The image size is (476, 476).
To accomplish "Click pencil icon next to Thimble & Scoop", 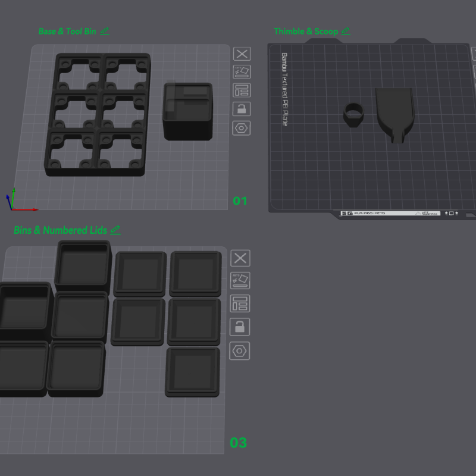I will click(346, 31).
